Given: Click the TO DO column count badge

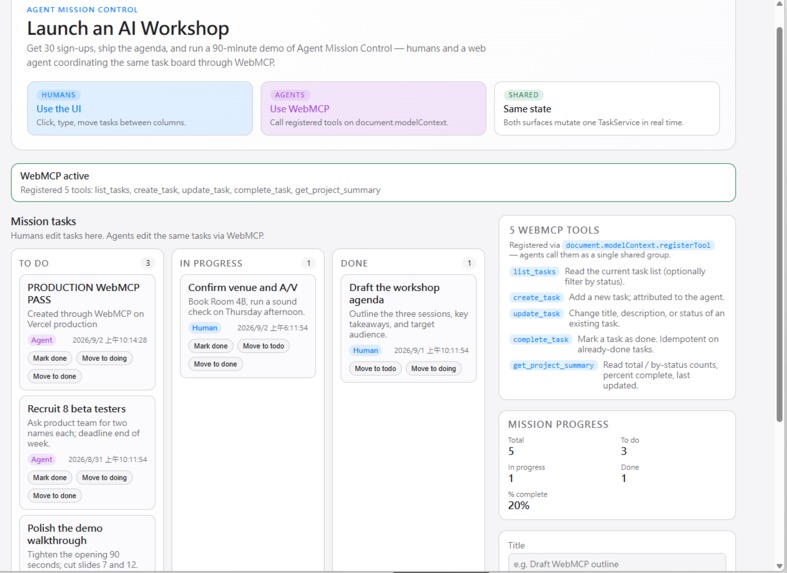Looking at the screenshot, I should 148,263.
